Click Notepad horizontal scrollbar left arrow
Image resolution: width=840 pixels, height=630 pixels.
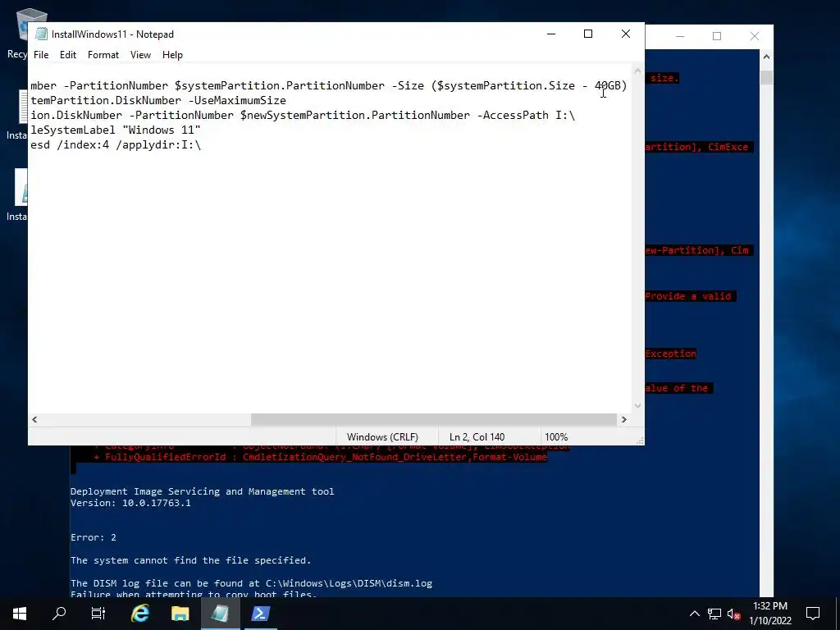34,419
